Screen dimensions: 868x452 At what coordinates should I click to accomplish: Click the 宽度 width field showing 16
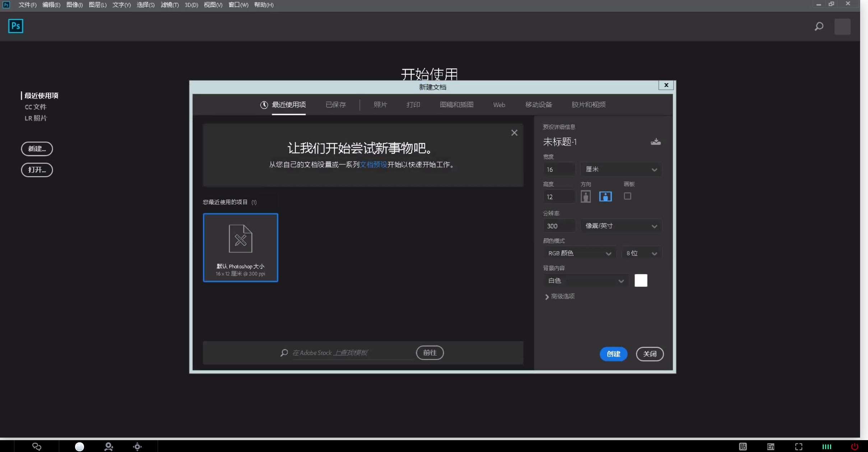559,169
